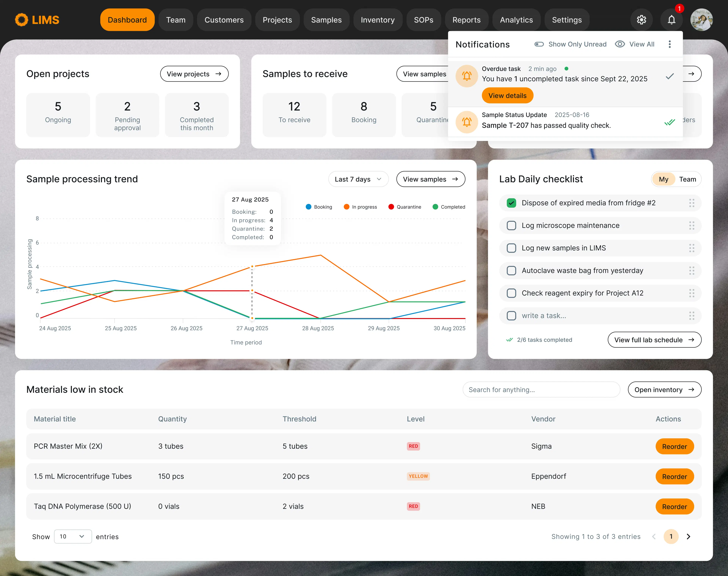Click the LIMS logo icon
Image resolution: width=728 pixels, height=576 pixels.
(22, 20)
